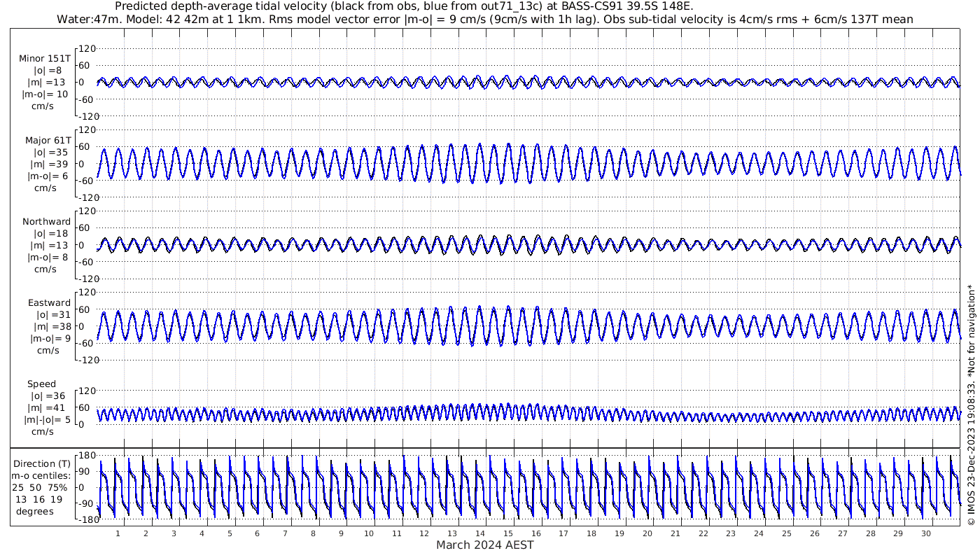Click the '|o| =36' value

click(47, 395)
